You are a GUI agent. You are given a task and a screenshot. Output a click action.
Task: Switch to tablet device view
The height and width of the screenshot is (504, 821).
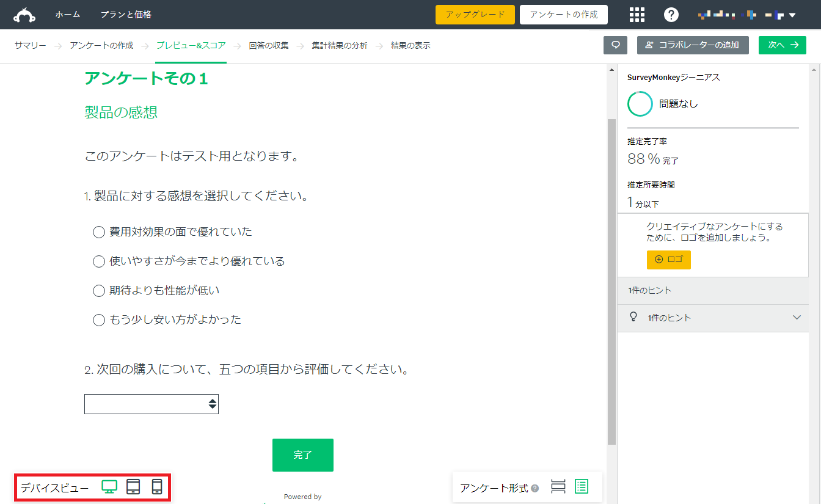(133, 487)
